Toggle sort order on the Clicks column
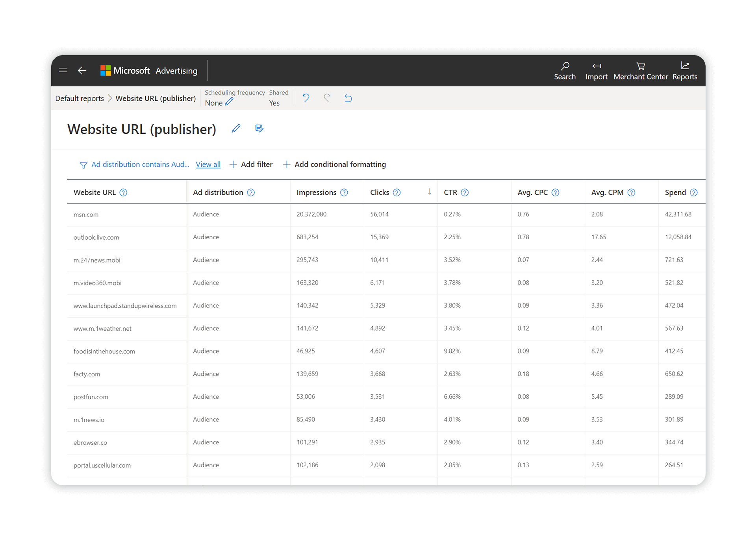The height and width of the screenshot is (540, 756). pyautogui.click(x=429, y=192)
